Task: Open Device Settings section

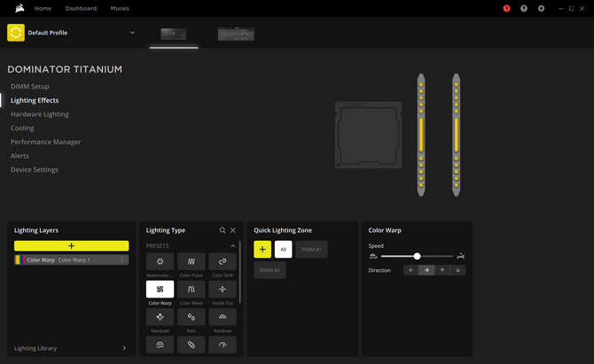Action: point(35,169)
